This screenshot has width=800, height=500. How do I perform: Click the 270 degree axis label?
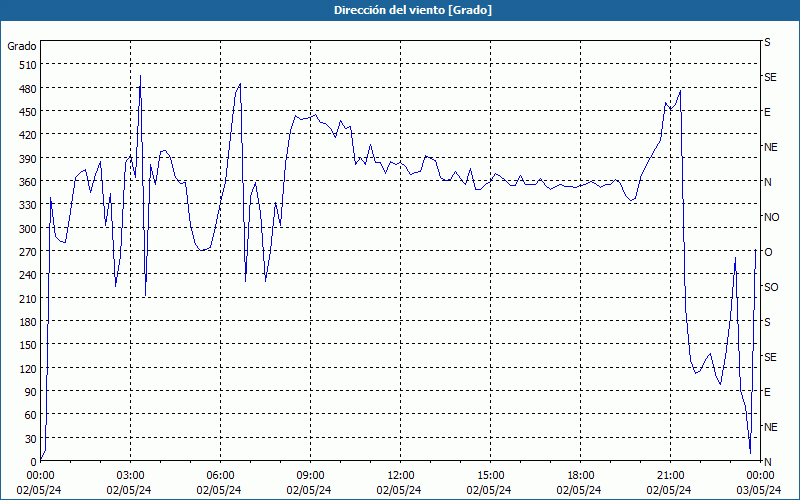click(28, 252)
